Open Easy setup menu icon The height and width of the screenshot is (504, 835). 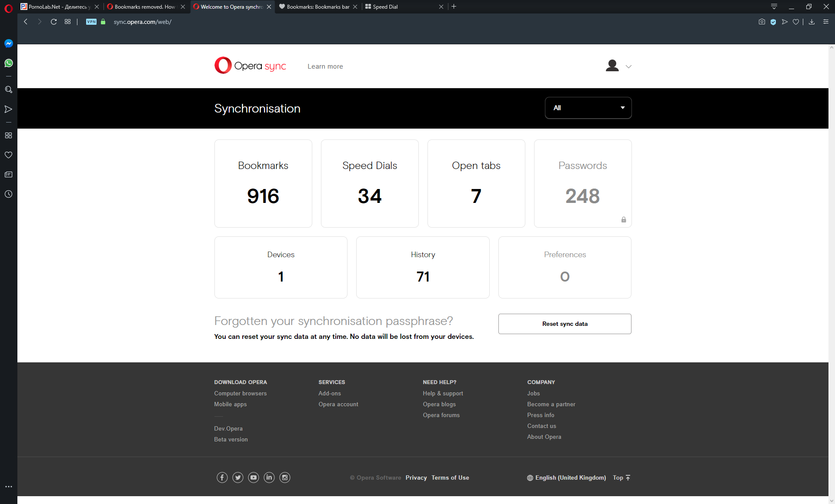[826, 22]
